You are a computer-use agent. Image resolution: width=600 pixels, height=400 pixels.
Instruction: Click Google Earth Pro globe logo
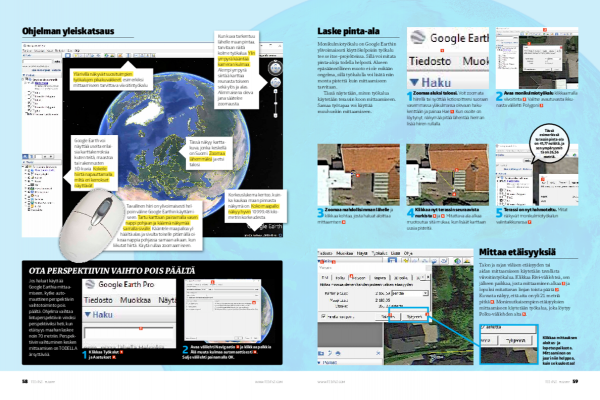point(90,284)
